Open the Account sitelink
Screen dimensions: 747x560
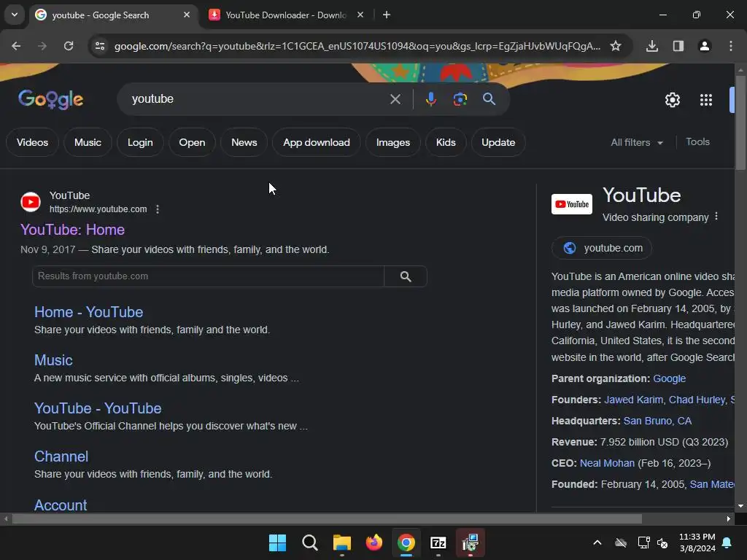coord(61,505)
